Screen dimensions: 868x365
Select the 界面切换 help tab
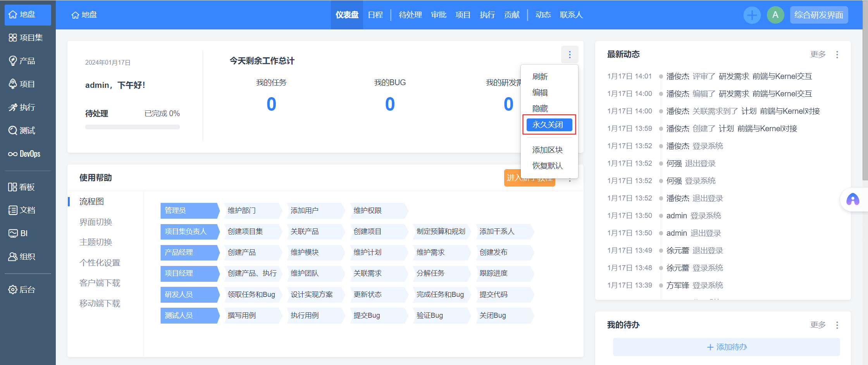click(x=96, y=222)
